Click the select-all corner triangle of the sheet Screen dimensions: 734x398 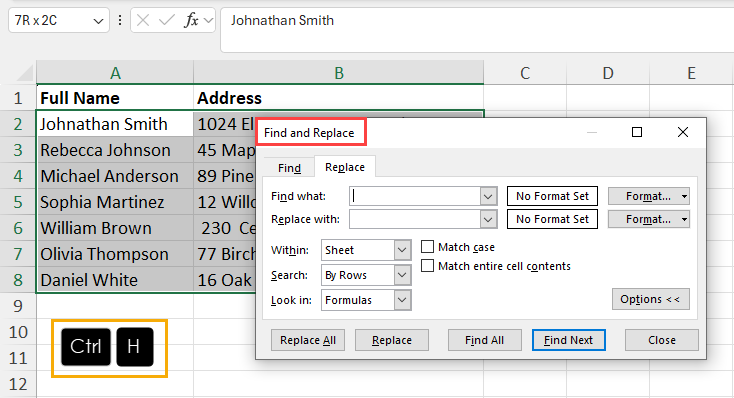point(24,74)
